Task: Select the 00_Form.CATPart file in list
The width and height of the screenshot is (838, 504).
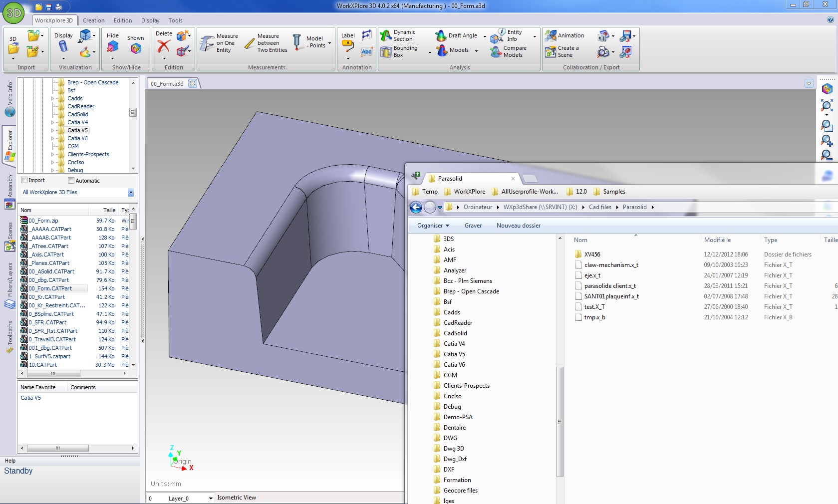Action: pos(50,288)
